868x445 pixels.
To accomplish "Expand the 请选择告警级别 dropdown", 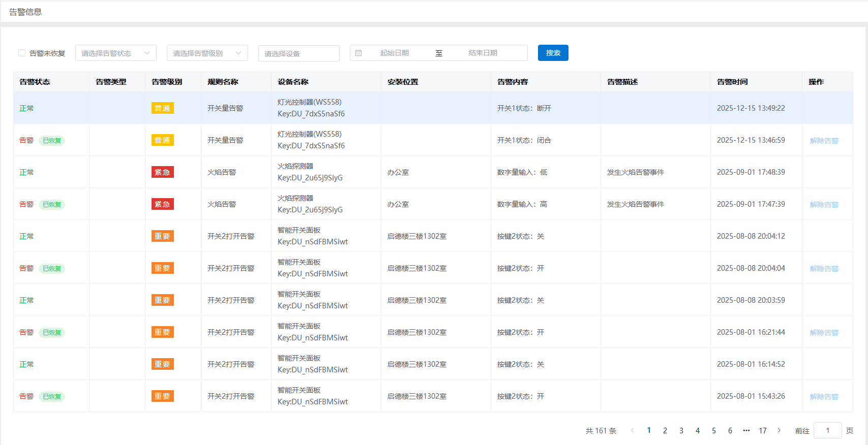I will click(207, 53).
